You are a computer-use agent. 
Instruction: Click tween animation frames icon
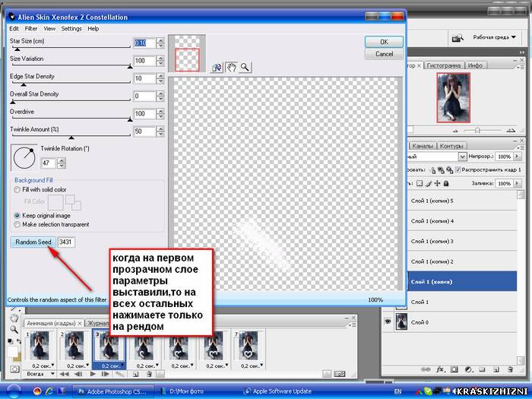click(120, 374)
